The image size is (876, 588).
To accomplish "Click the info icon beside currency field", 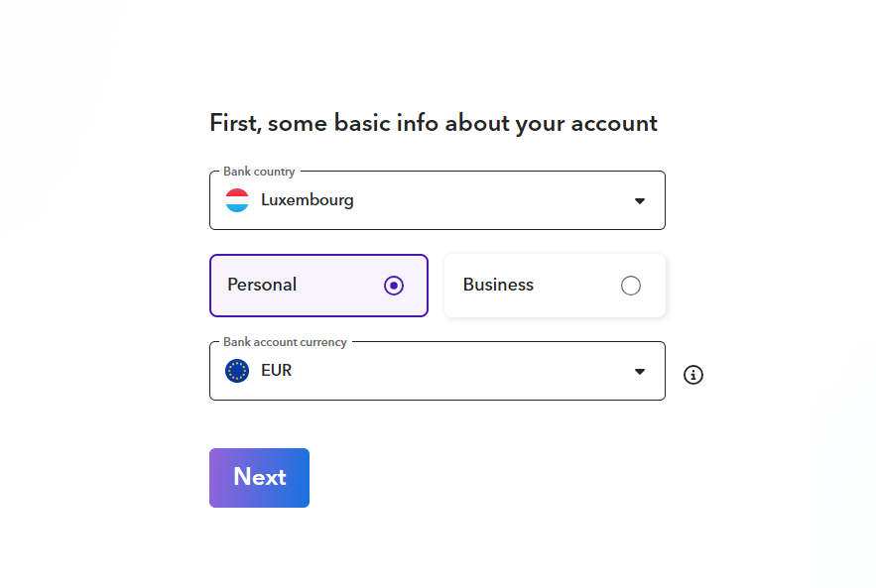I will click(693, 375).
